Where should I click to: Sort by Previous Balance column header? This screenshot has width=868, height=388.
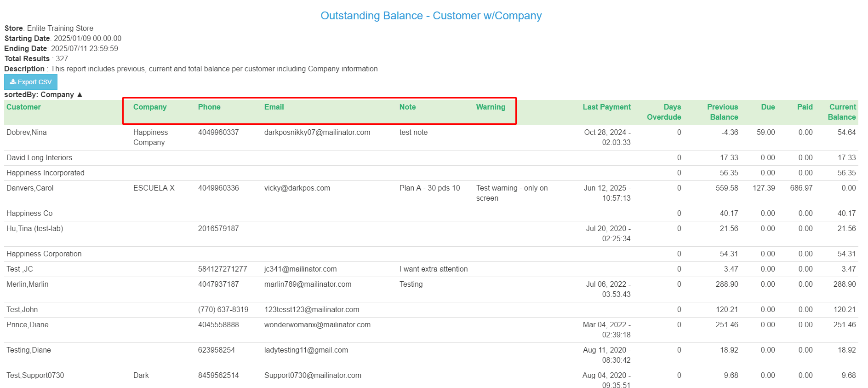pos(722,112)
